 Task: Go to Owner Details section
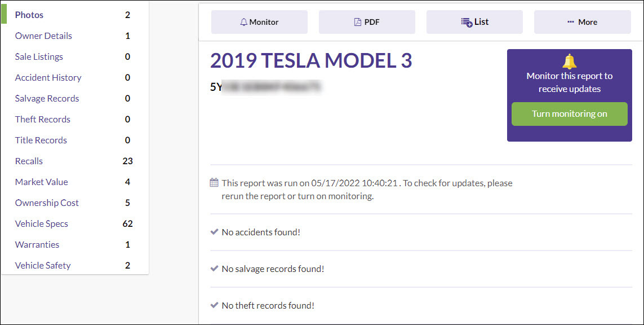[43, 36]
